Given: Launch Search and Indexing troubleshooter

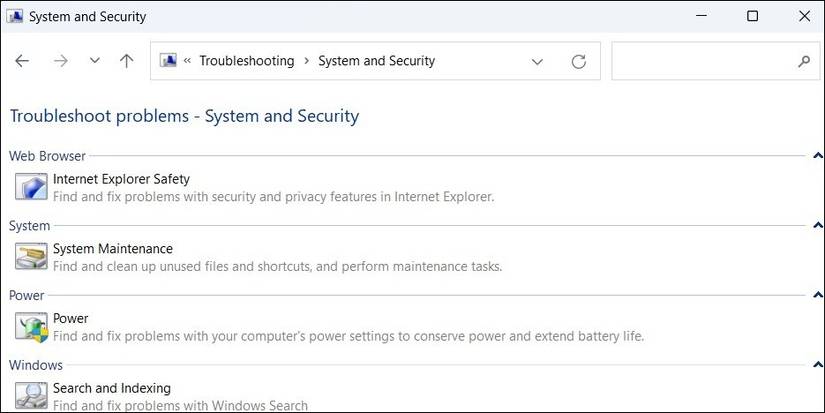Looking at the screenshot, I should click(x=112, y=388).
